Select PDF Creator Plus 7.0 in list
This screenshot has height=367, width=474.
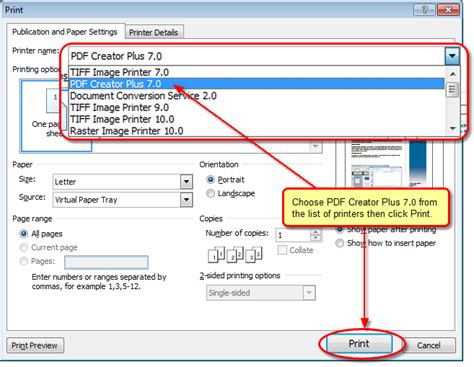[x=257, y=84]
